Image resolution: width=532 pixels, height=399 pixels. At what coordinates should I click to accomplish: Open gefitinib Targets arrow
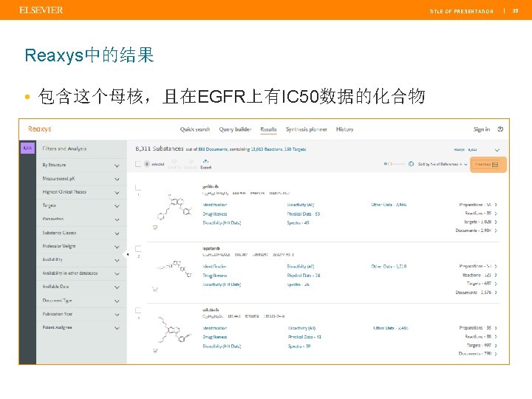click(496, 222)
